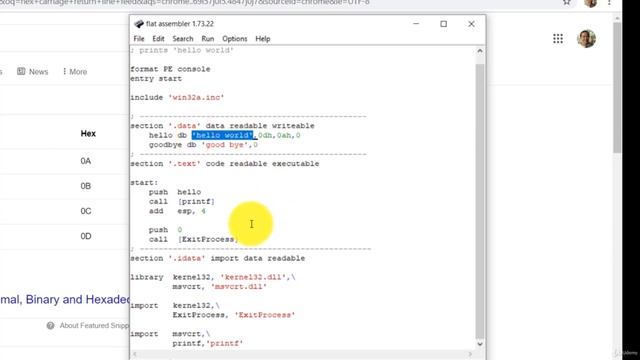Open the Search menu in flat assembler
The image size is (640, 360).
(x=183, y=39)
